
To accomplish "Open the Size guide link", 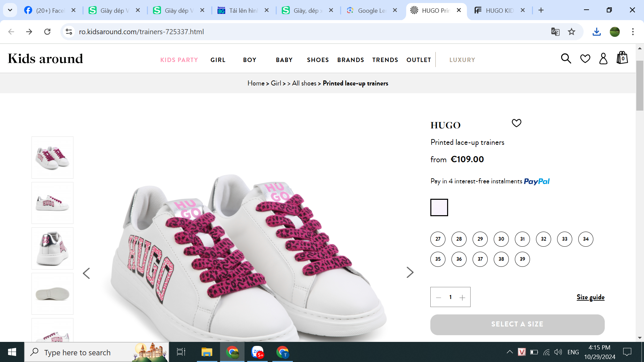I will pos(591,297).
